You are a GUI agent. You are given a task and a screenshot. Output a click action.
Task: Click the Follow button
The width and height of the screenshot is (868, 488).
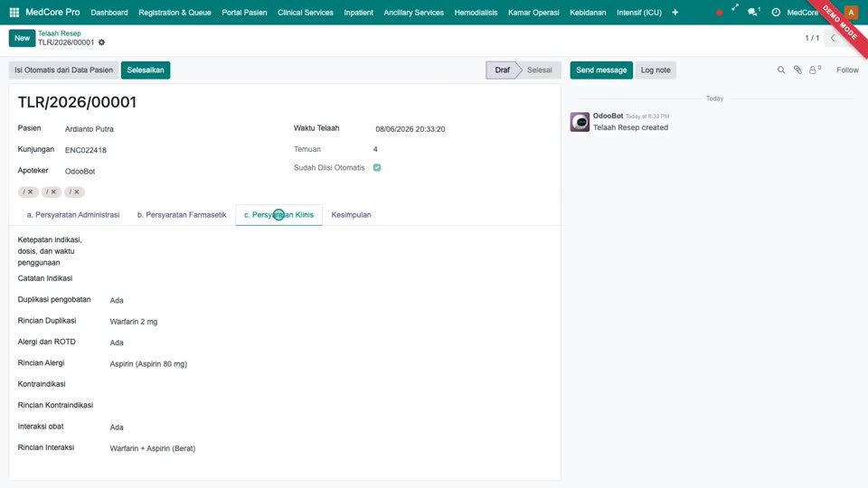[847, 70]
